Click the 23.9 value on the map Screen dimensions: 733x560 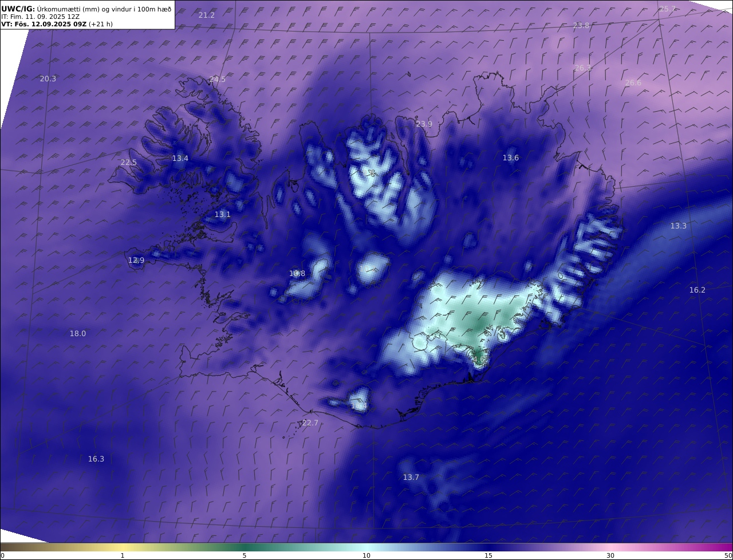(x=424, y=124)
